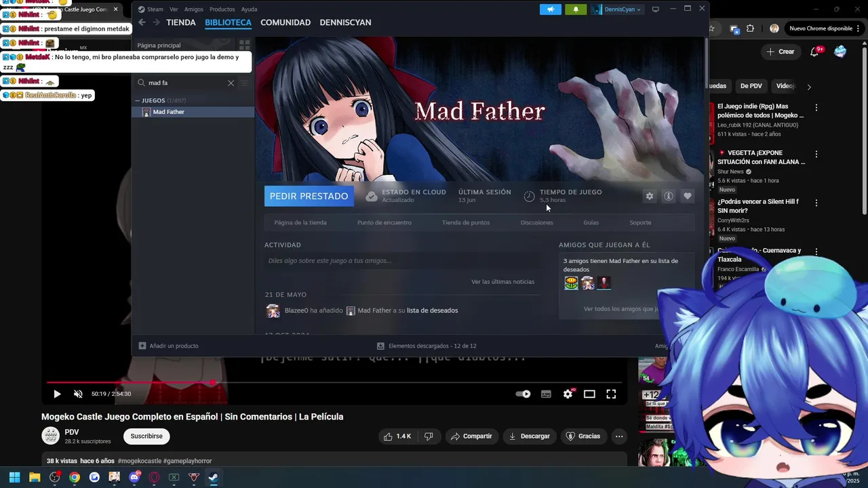This screenshot has width=868, height=488.
Task: Click the Compartir button
Action: 471,436
